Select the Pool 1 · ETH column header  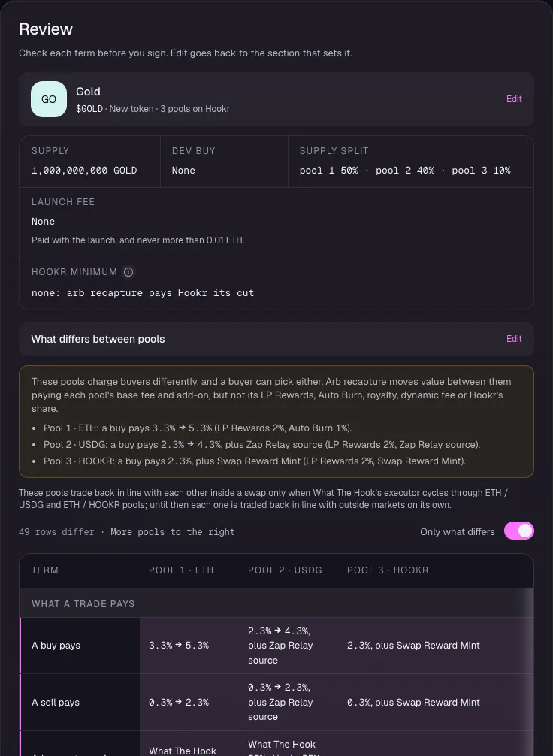click(181, 570)
